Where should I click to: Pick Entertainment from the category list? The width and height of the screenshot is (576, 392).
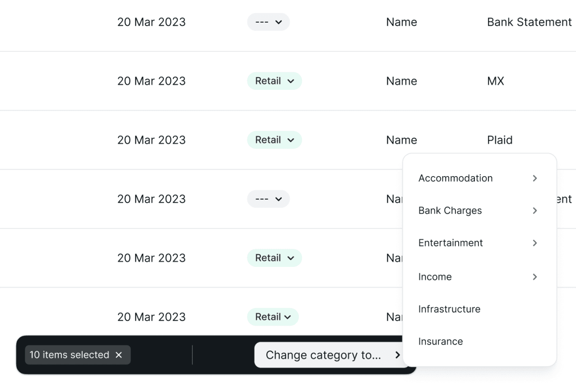(451, 243)
